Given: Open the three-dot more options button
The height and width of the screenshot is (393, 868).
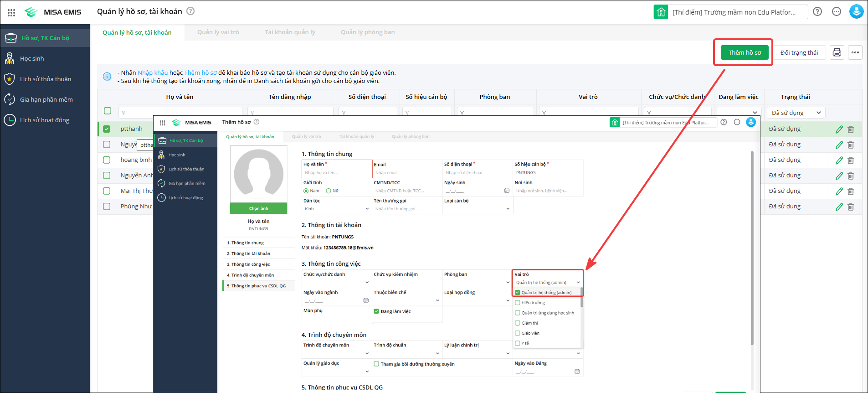Looking at the screenshot, I should [855, 52].
